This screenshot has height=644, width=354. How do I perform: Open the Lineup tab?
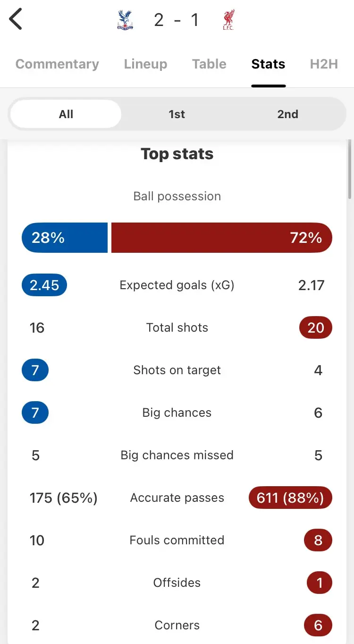(145, 64)
